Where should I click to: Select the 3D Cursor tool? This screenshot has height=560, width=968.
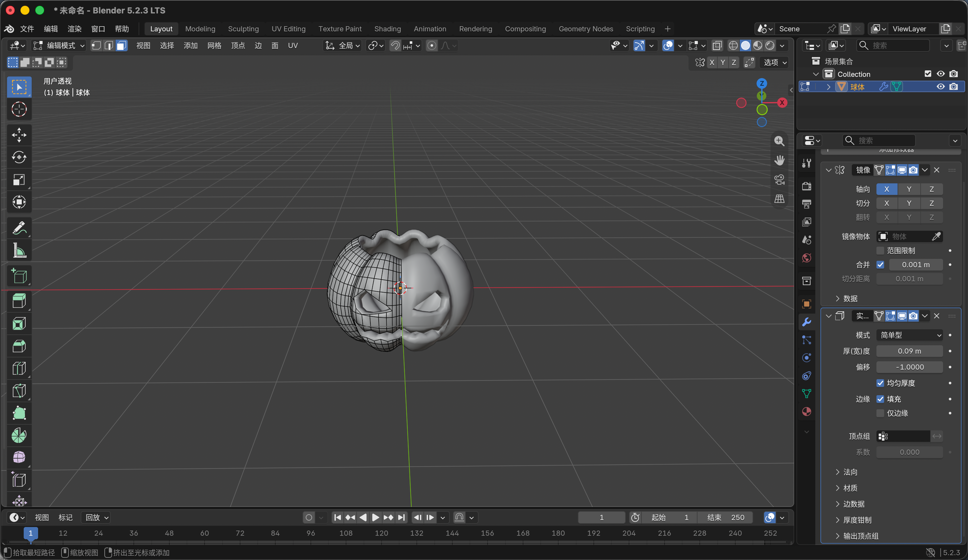point(19,109)
